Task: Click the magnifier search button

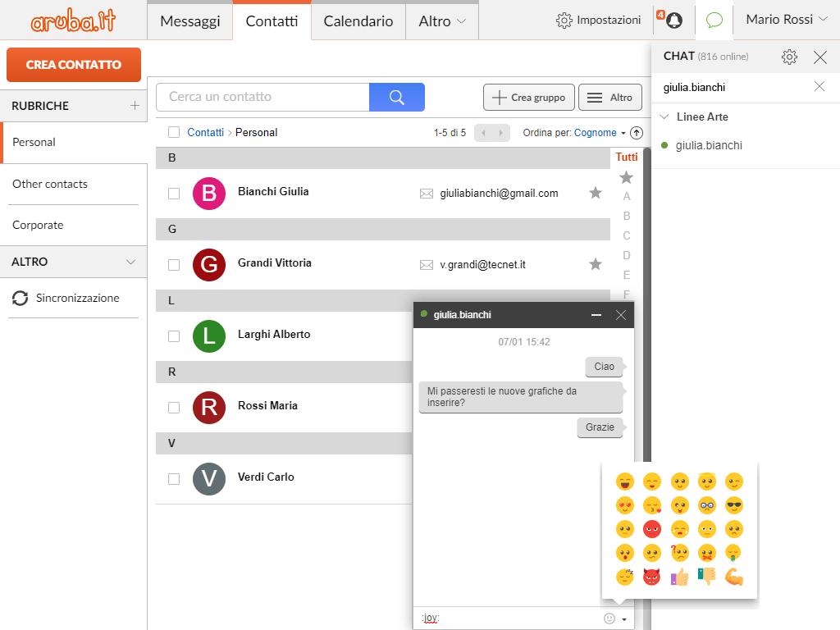Action: (397, 97)
